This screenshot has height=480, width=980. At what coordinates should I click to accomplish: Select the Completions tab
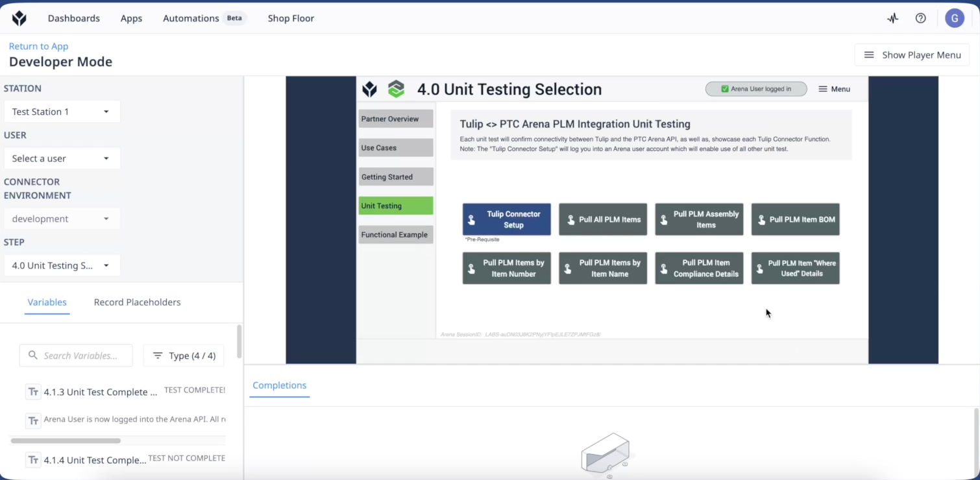point(279,385)
